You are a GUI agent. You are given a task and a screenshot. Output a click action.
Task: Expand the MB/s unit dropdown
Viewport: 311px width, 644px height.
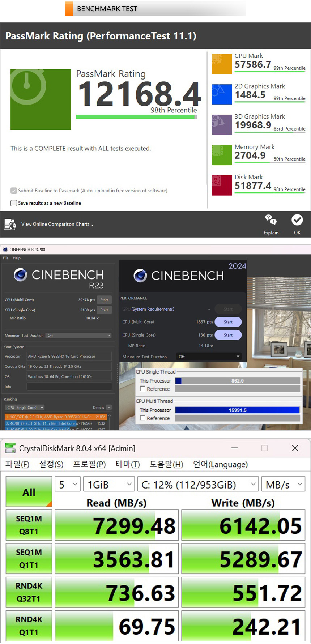click(x=283, y=485)
